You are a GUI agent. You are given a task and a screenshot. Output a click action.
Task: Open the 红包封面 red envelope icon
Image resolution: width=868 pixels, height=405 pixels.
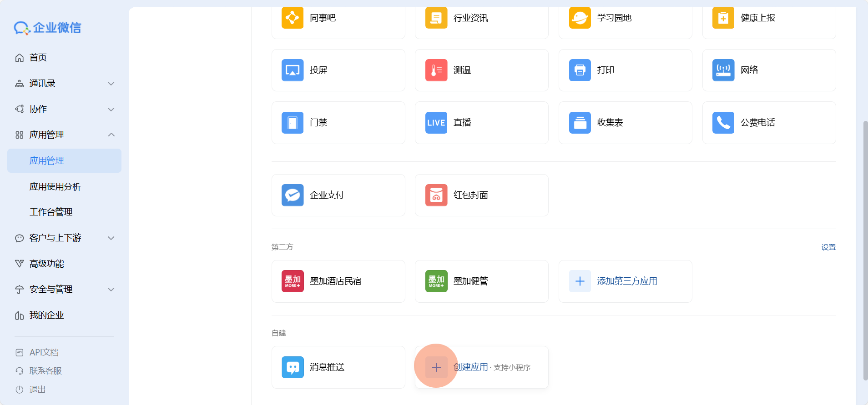pyautogui.click(x=436, y=195)
